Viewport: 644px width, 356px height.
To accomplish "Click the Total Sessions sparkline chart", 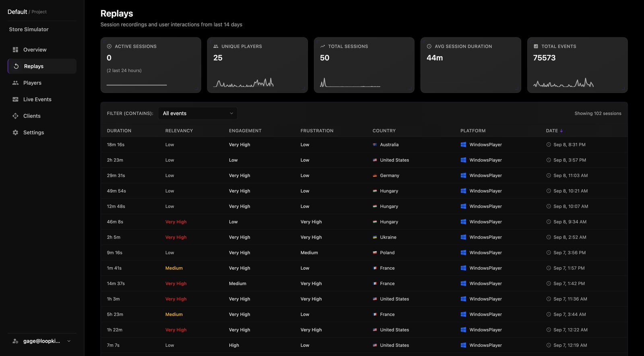I will pyautogui.click(x=350, y=82).
